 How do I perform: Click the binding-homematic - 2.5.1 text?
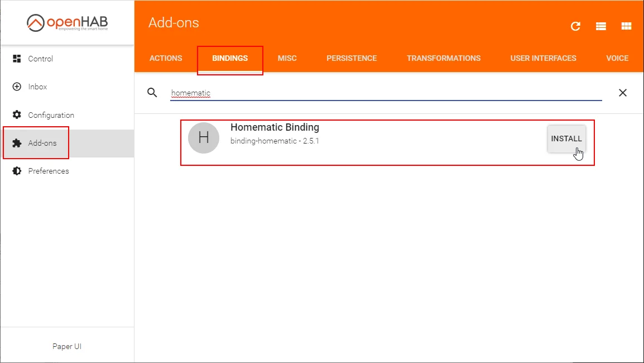point(275,141)
